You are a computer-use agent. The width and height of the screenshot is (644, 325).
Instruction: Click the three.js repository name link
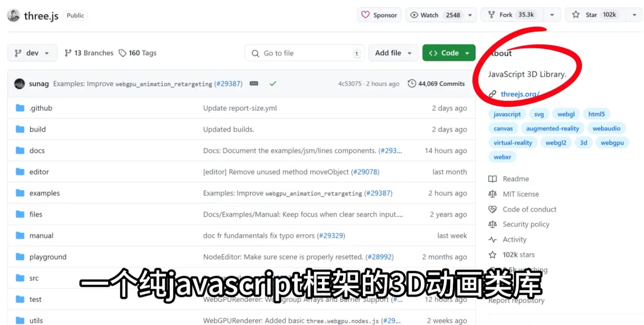tap(42, 15)
